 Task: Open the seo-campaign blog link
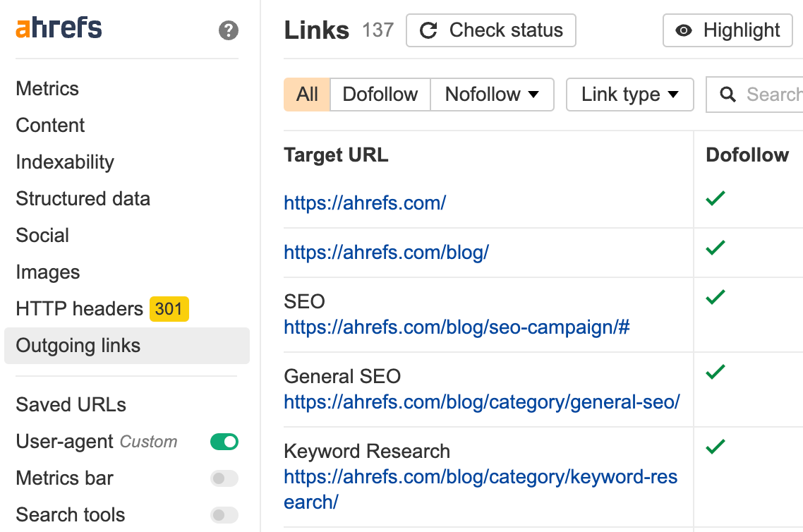coord(457,327)
